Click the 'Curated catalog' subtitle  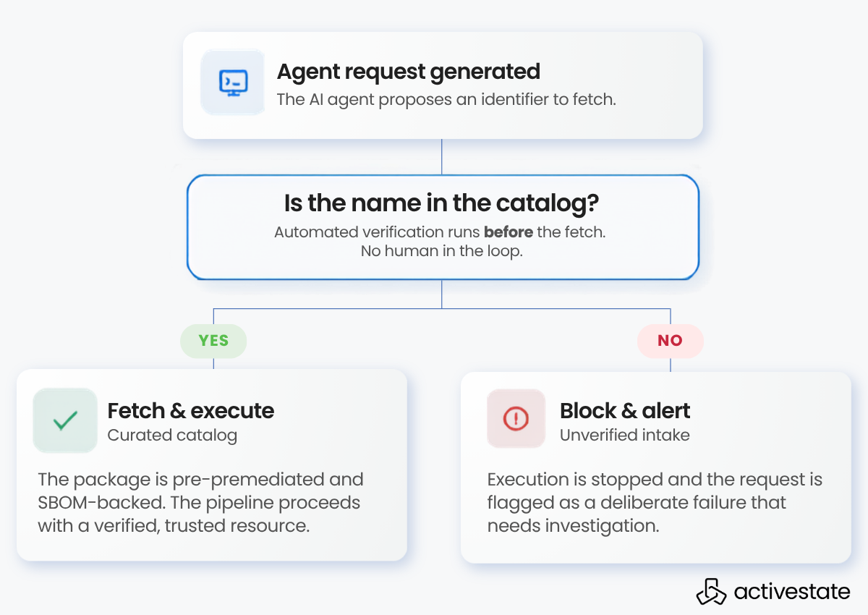pyautogui.click(x=172, y=436)
